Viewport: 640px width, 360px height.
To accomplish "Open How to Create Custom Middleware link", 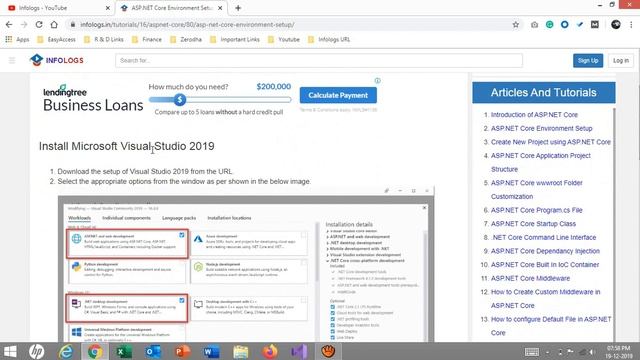I will [545, 299].
